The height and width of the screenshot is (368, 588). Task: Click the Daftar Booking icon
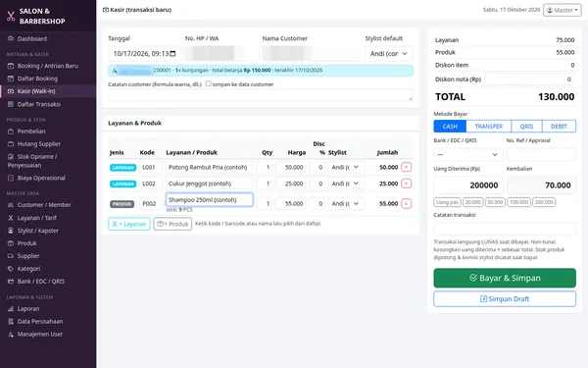point(11,79)
